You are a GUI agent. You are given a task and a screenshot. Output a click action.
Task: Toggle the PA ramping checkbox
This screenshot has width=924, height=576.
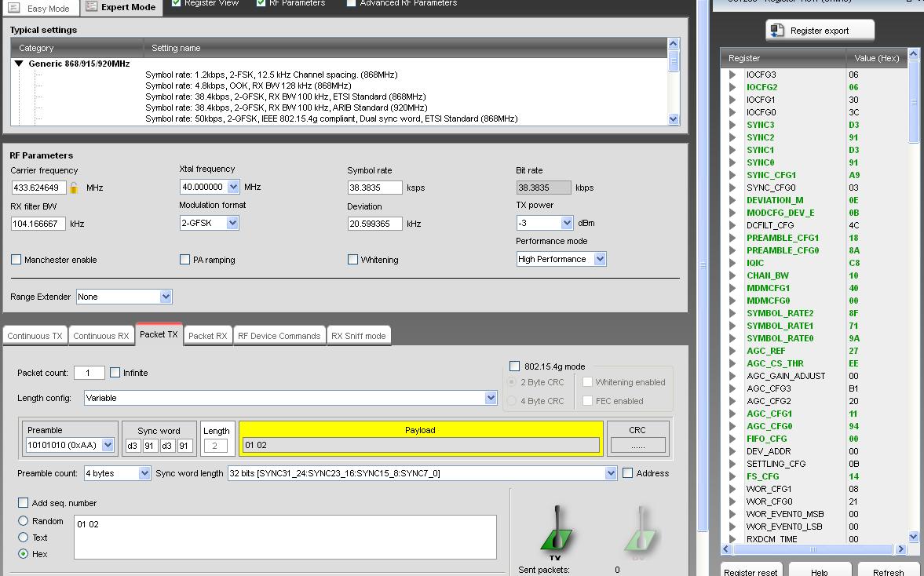pyautogui.click(x=184, y=260)
